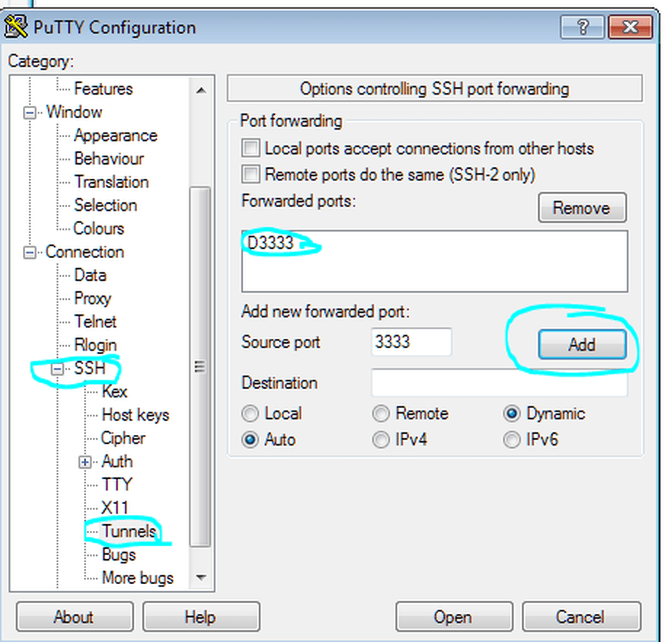Expand the Auth tree node
Viewport: 672px width, 642px height.
click(x=85, y=463)
